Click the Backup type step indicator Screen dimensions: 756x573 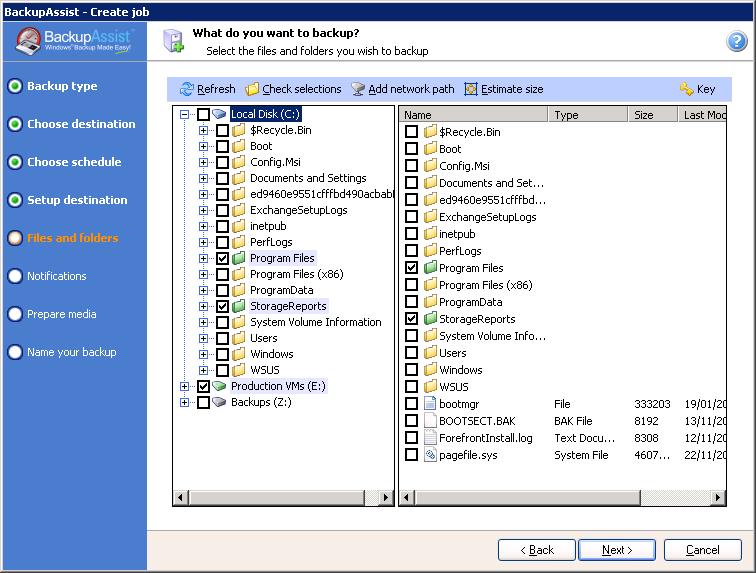pyautogui.click(x=15, y=86)
